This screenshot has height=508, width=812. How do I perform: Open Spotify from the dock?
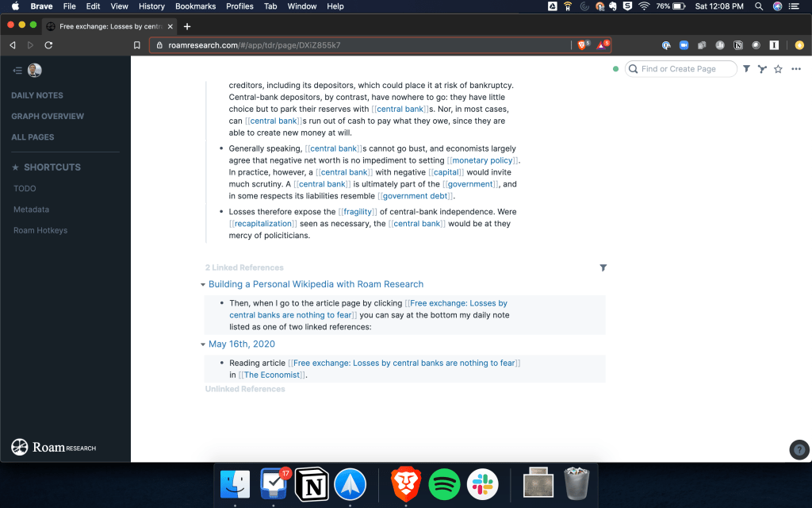click(x=444, y=483)
